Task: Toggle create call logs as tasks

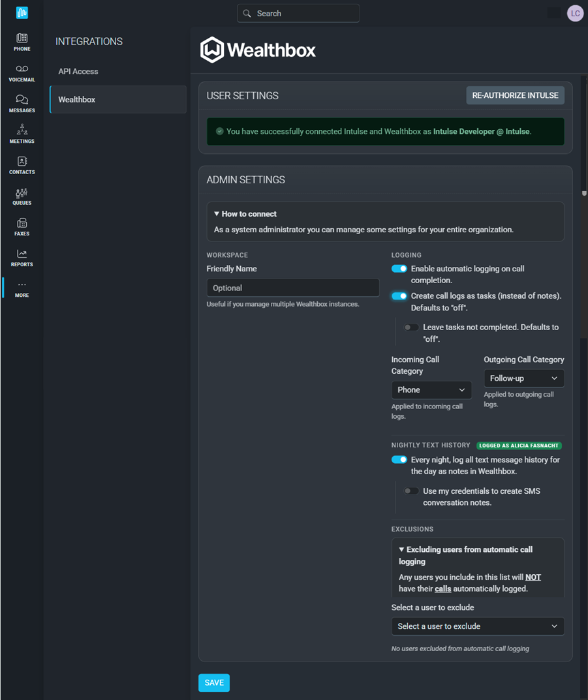Action: (399, 296)
